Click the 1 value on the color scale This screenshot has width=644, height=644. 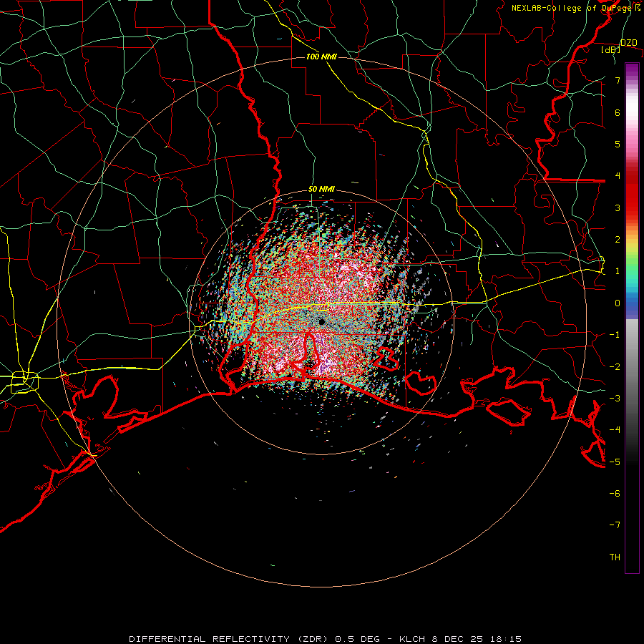[x=618, y=271]
